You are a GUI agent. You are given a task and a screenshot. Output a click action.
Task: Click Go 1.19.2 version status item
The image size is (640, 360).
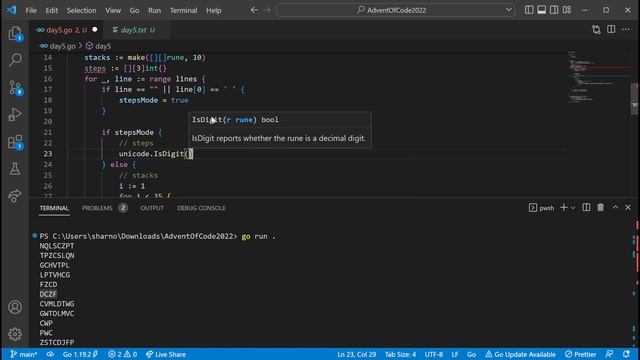click(80, 354)
